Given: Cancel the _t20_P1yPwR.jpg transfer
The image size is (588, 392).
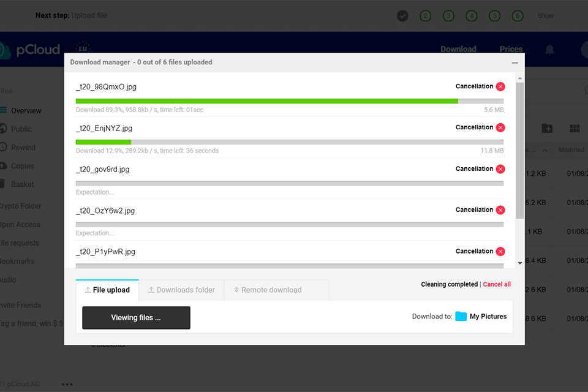Looking at the screenshot, I should (500, 251).
